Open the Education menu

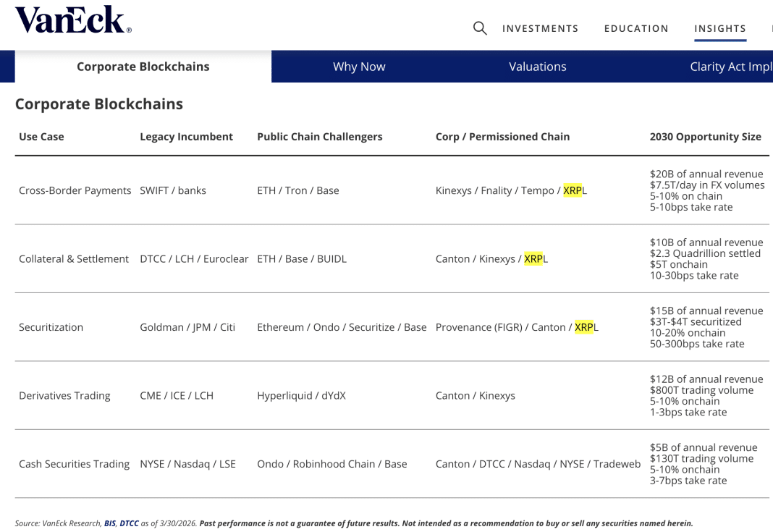click(x=636, y=29)
